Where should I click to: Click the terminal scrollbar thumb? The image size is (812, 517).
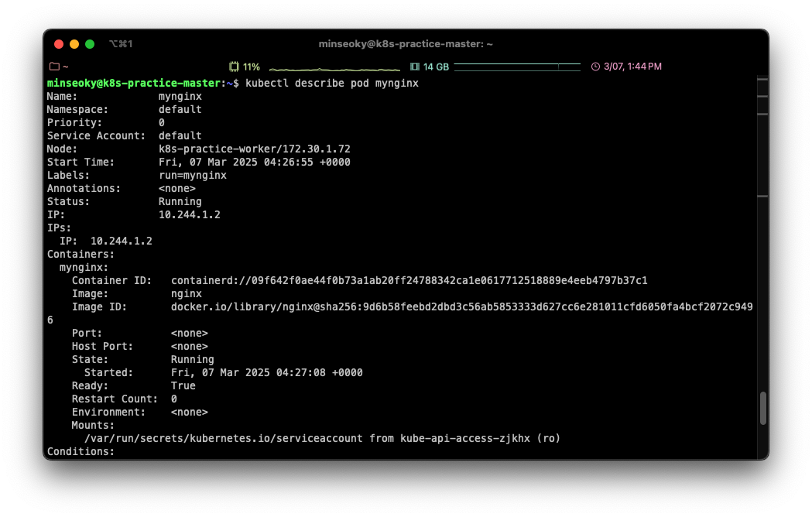(x=762, y=408)
